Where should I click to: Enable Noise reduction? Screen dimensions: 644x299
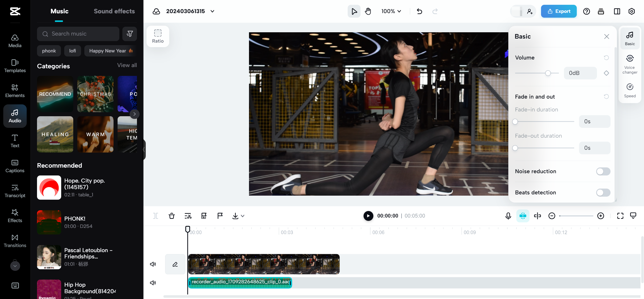(x=603, y=171)
